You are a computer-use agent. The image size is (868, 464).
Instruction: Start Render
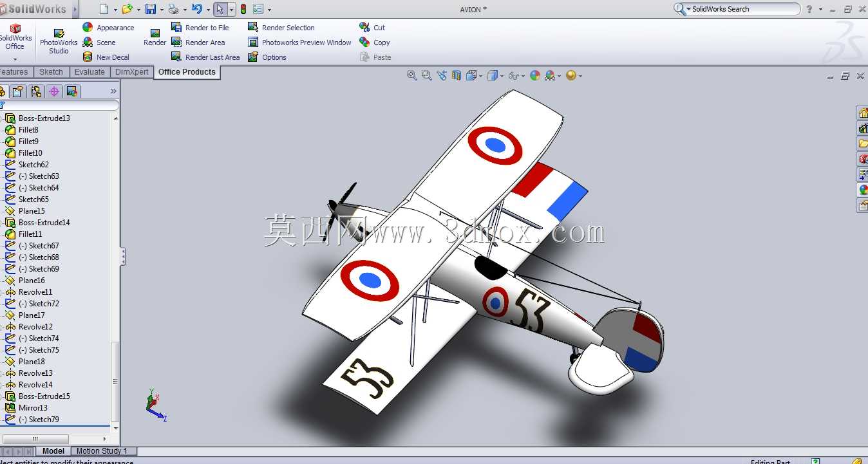pos(155,37)
